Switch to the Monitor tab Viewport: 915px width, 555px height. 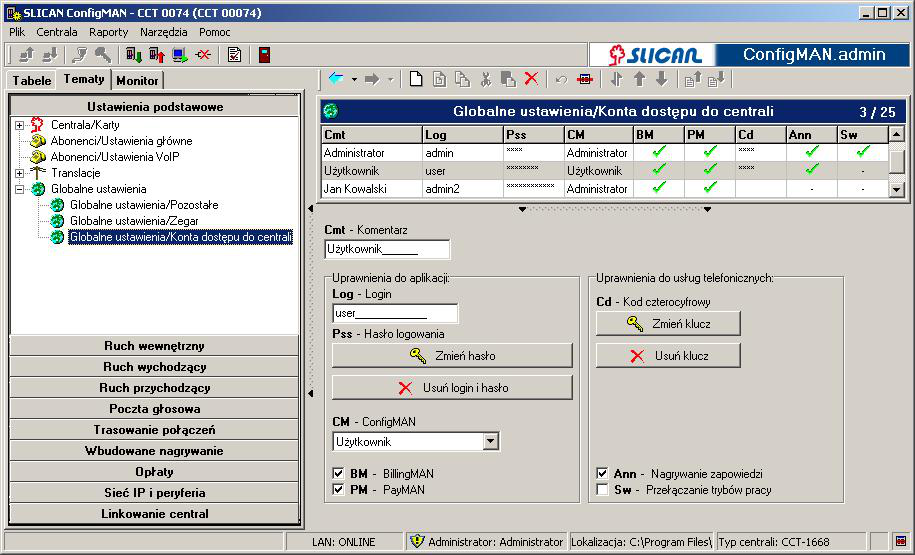pyautogui.click(x=137, y=81)
